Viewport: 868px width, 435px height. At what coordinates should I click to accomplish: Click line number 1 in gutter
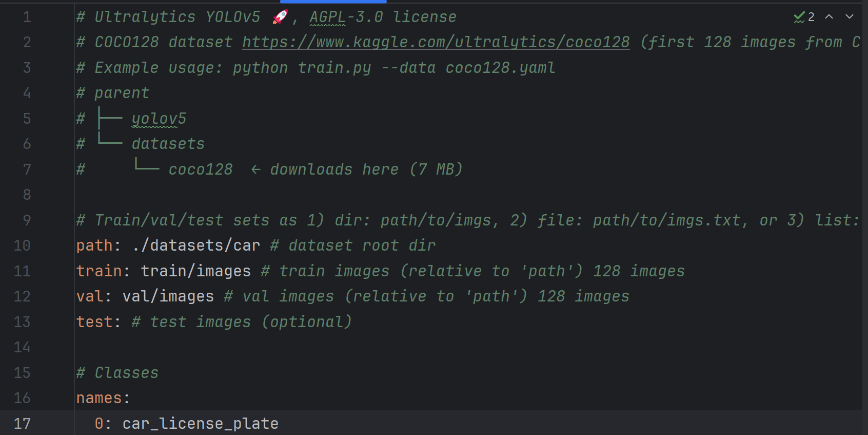point(27,17)
